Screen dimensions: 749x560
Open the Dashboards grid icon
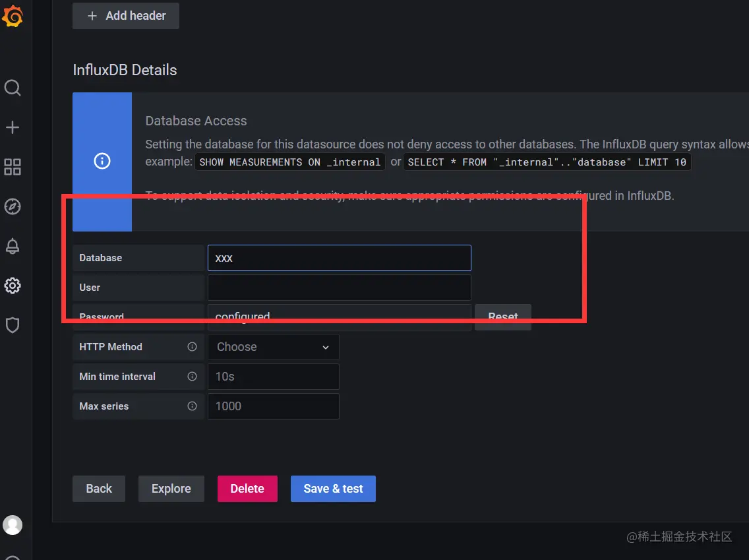13,168
